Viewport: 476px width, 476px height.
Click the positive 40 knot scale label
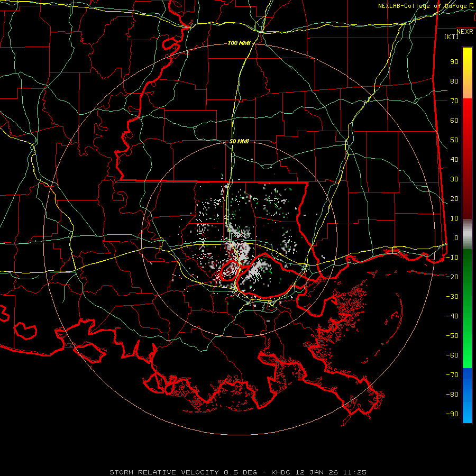[454, 160]
